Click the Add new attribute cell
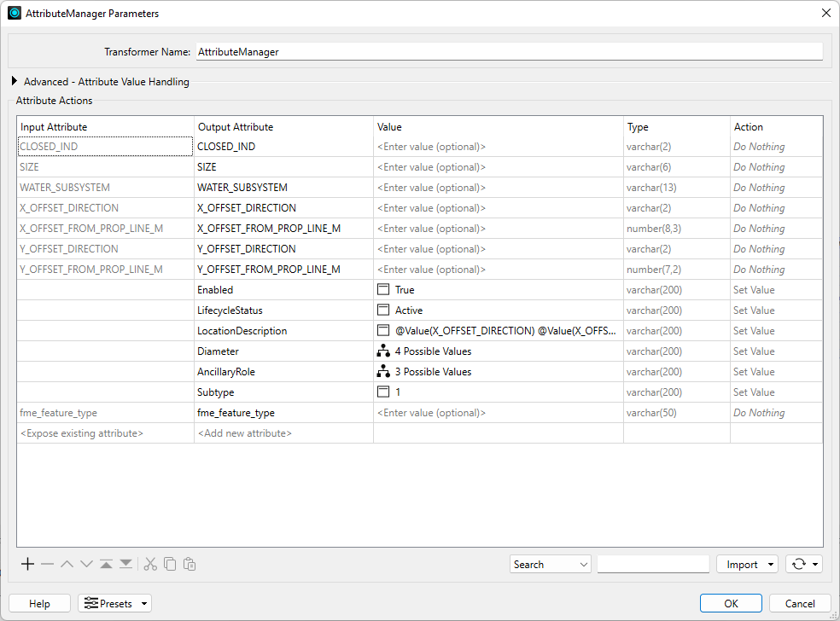 point(284,433)
